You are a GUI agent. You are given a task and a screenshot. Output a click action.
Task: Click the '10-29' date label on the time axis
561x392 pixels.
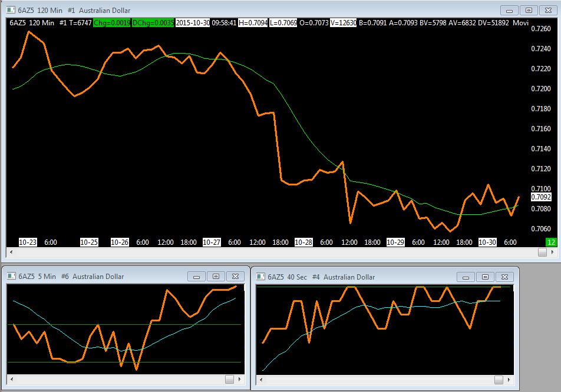point(395,242)
